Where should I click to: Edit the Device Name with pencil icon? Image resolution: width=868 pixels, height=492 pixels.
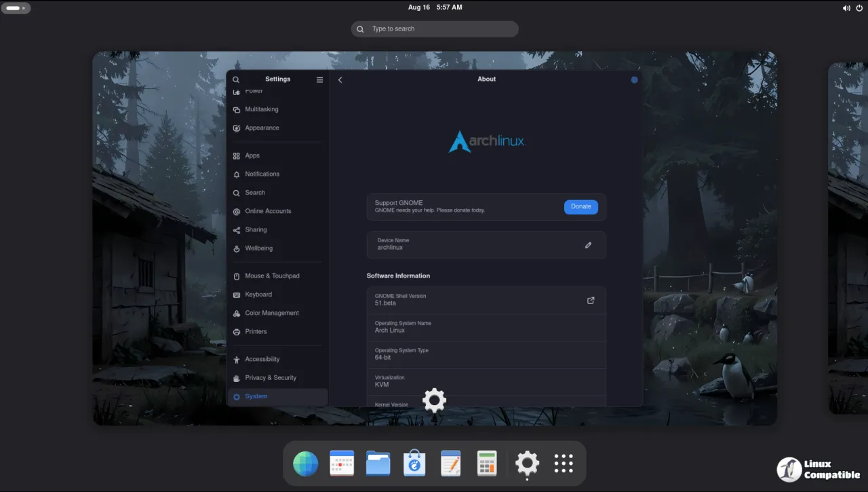588,245
